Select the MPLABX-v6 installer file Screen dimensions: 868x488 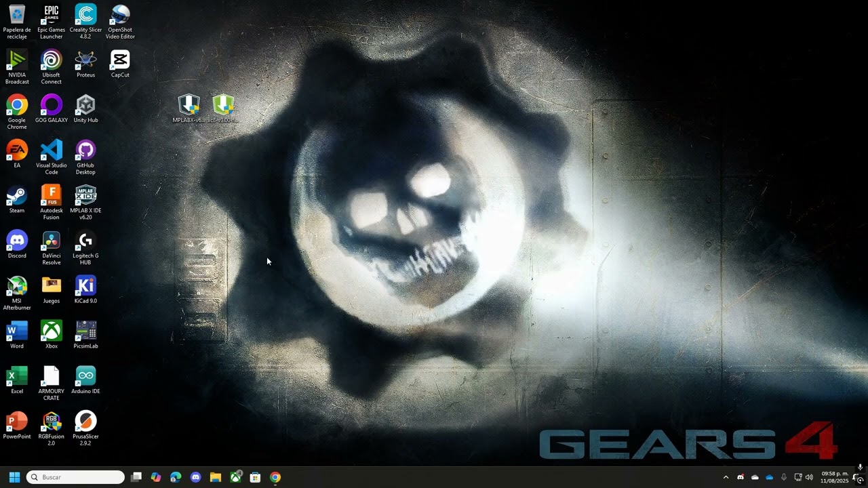(x=189, y=108)
